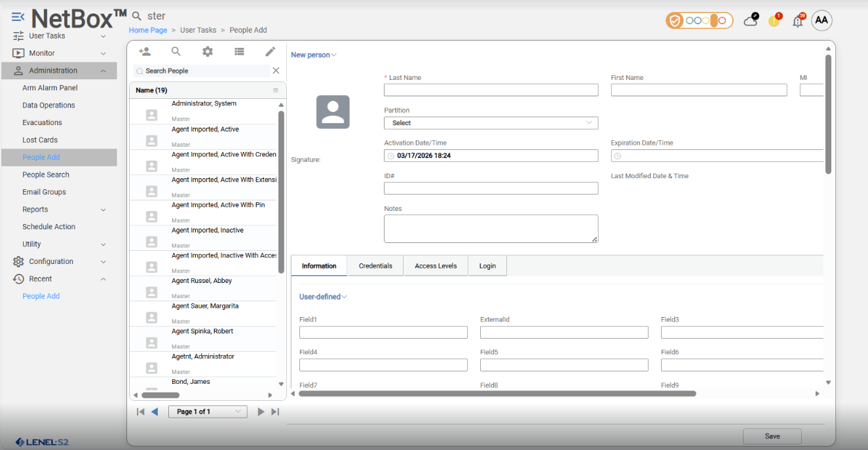Clear the Search People field

point(276,71)
